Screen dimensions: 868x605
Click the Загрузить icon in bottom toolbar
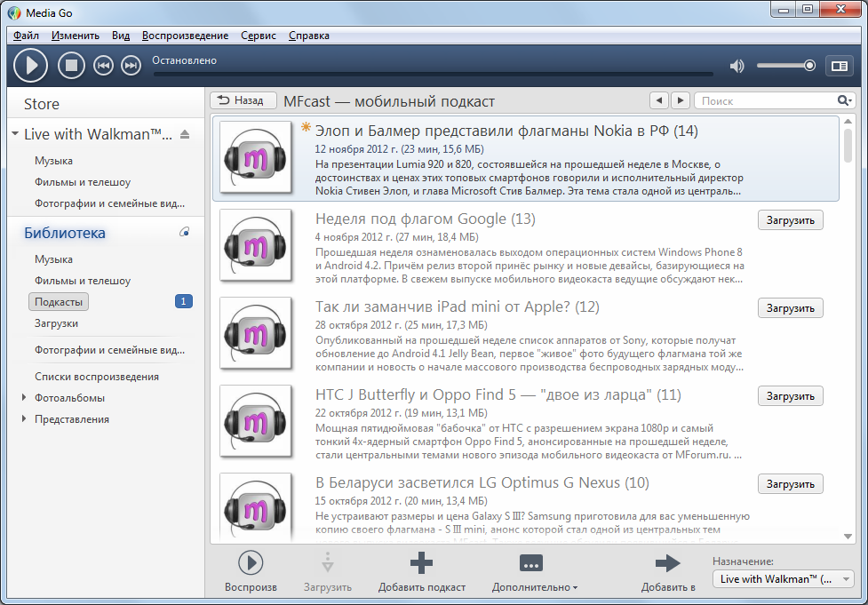click(x=328, y=563)
